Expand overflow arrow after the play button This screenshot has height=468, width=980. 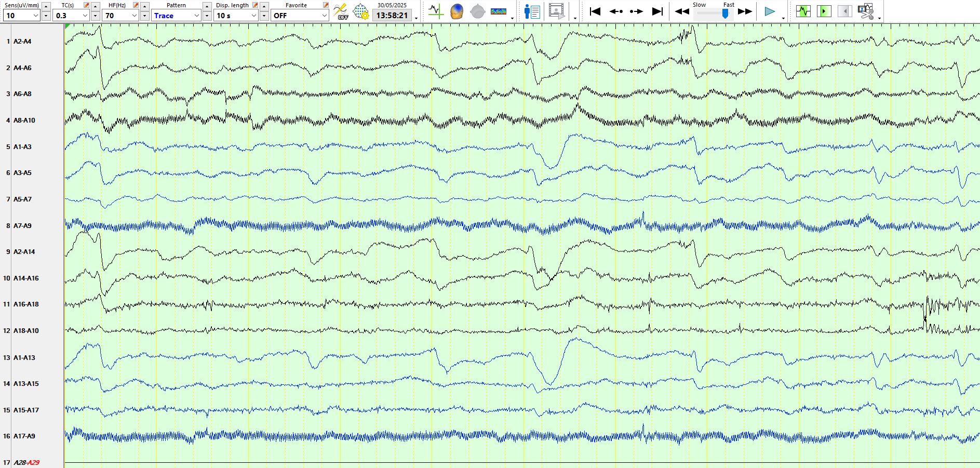point(783,18)
